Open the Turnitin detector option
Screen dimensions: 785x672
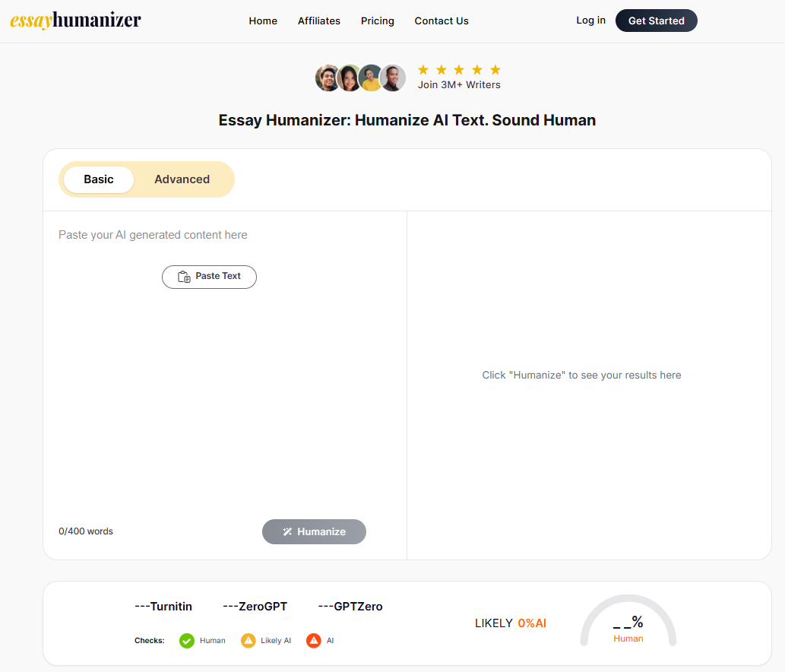pos(163,606)
